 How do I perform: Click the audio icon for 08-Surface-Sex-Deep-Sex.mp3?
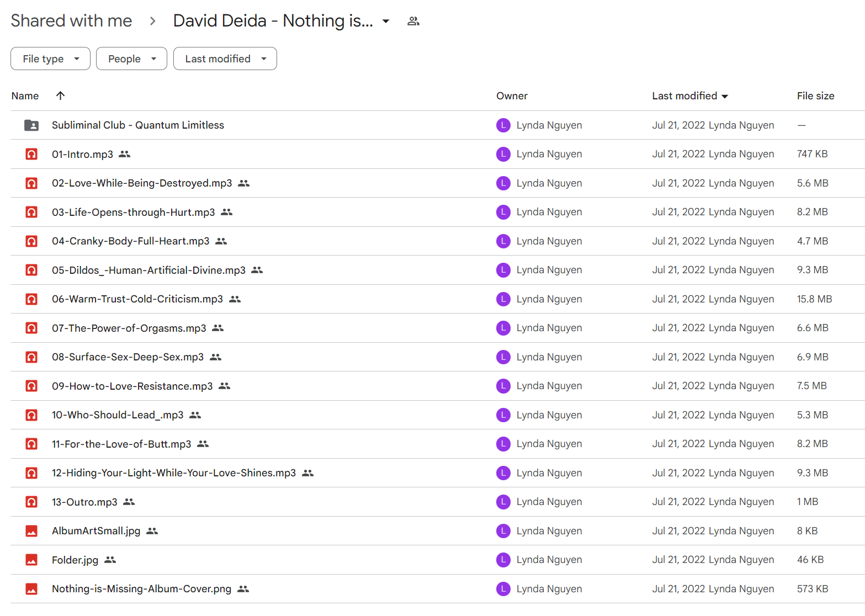click(31, 357)
